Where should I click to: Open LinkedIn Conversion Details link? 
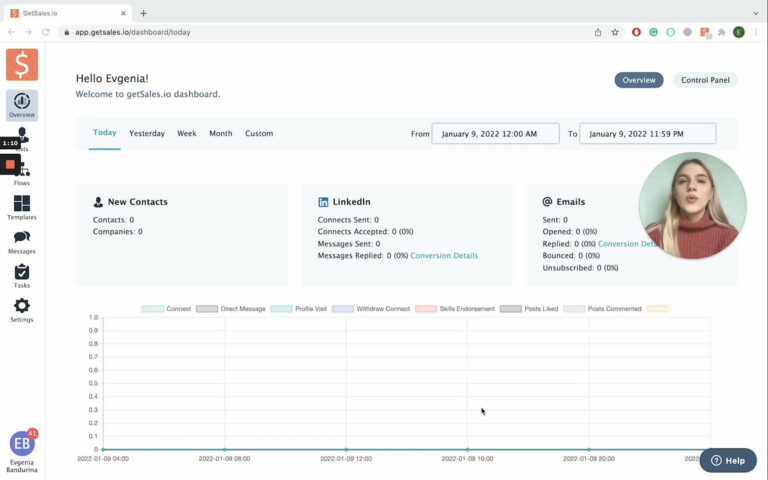tap(444, 256)
